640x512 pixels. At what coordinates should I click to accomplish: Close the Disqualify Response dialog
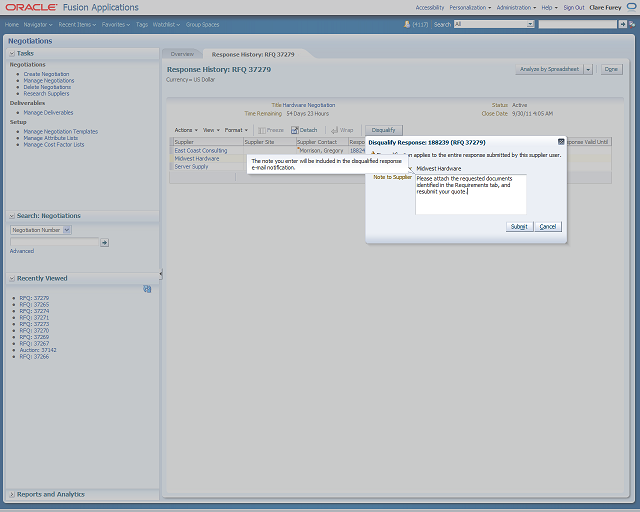tap(561, 142)
